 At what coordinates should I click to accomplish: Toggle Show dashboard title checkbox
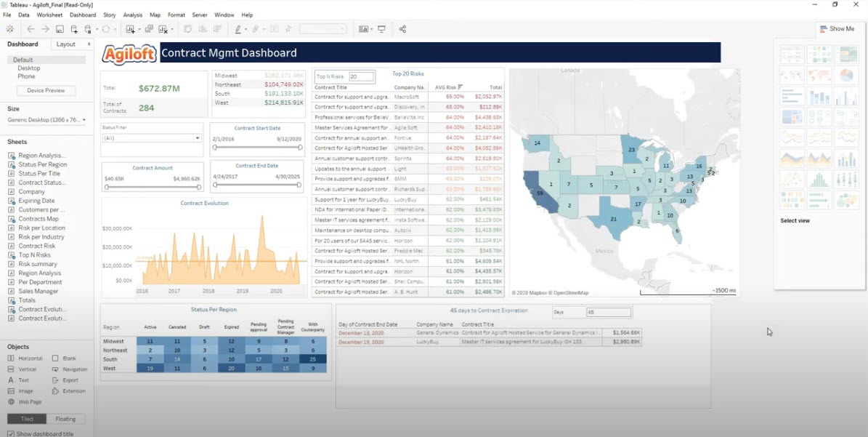pyautogui.click(x=10, y=433)
